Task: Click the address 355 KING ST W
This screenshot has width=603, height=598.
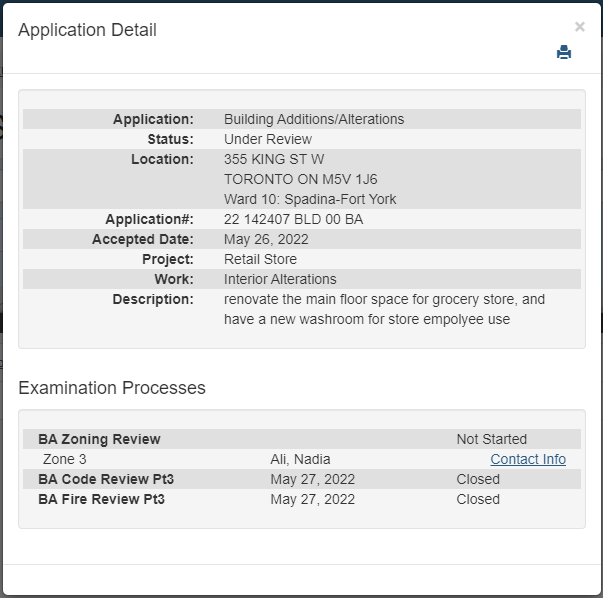Action: click(x=274, y=159)
